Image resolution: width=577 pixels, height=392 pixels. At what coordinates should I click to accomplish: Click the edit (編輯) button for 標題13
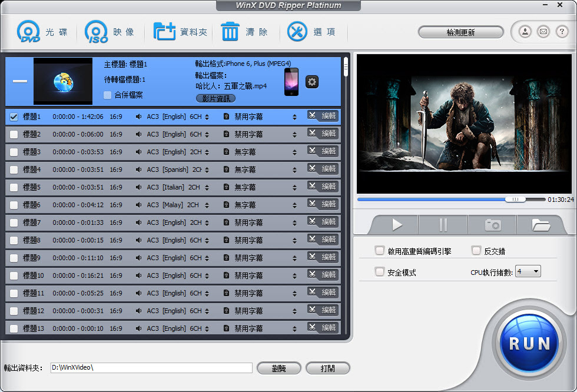pyautogui.click(x=323, y=327)
